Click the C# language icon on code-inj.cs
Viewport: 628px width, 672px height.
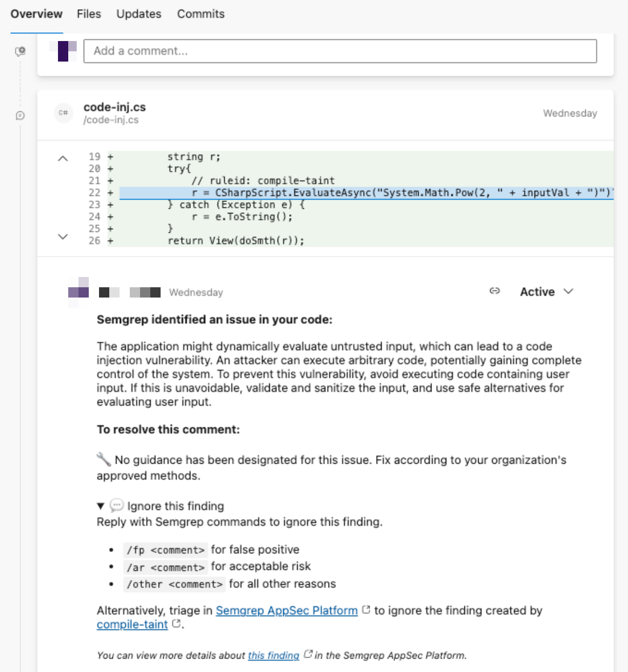[63, 113]
